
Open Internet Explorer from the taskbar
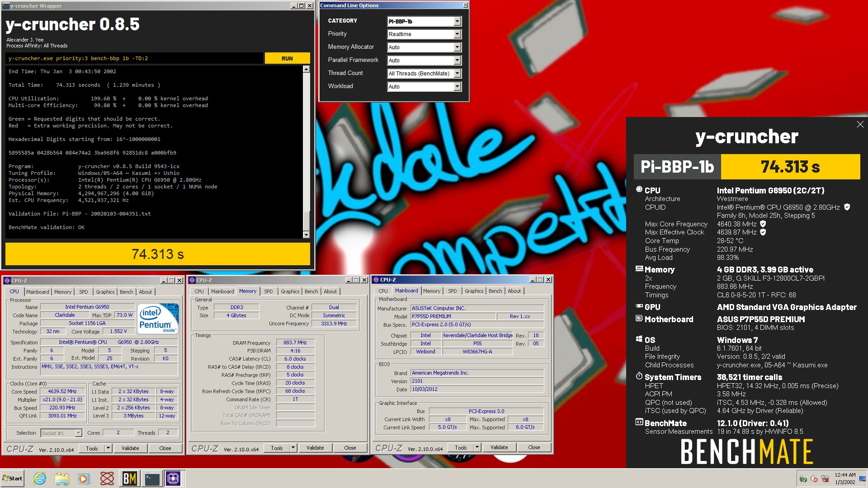point(40,478)
